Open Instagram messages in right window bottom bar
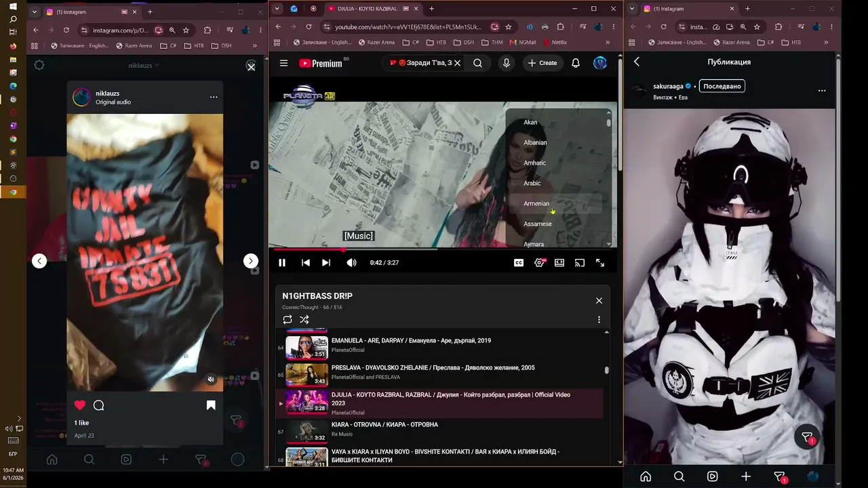868x488 pixels. pos(780,476)
